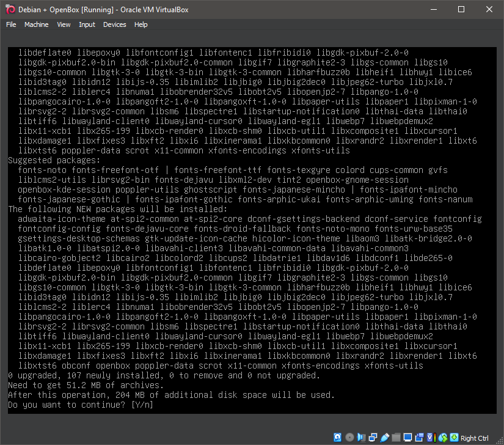Click the virtualization features V icon
Image resolution: width=504 pixels, height=445 pixels.
tap(429, 437)
